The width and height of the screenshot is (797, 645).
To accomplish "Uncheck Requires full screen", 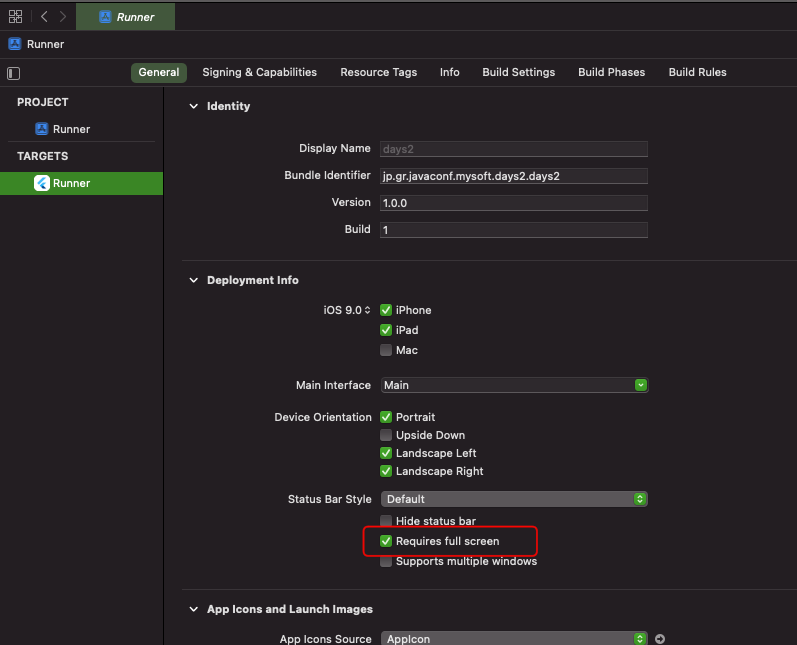I will pyautogui.click(x=386, y=541).
